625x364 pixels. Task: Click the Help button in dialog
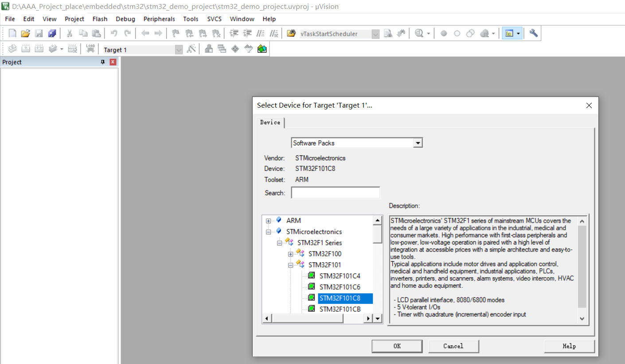pyautogui.click(x=569, y=346)
